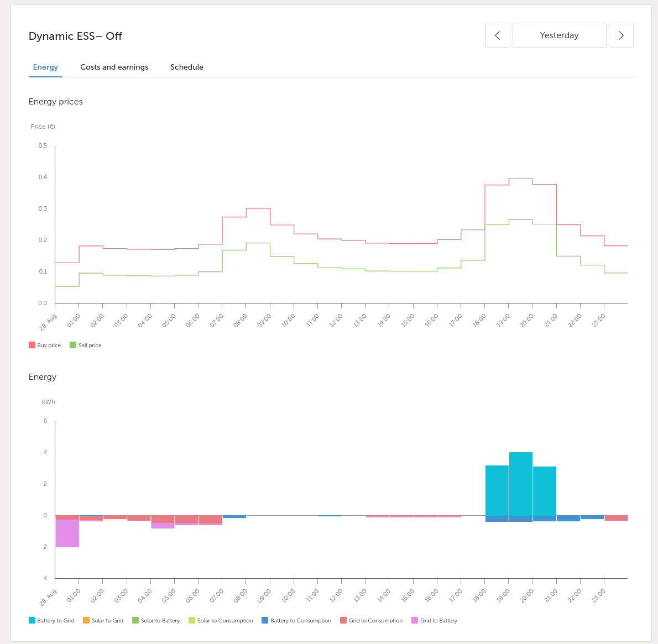
Task: Hide Battery to Grid series in legend
Action: tap(51, 620)
